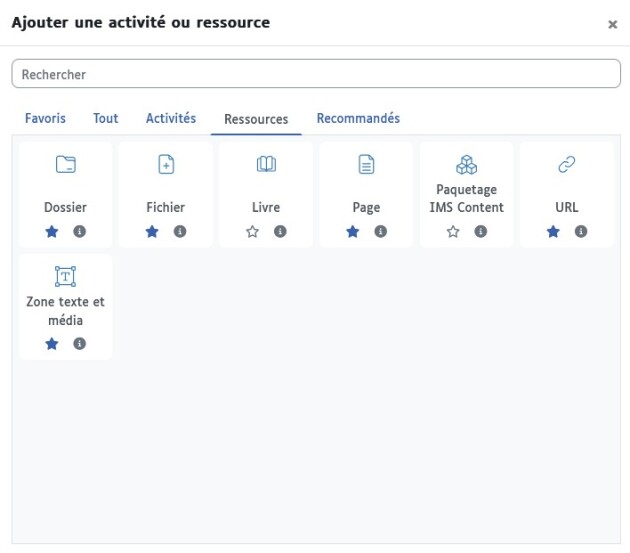Switch to the Favoris tab
630x553 pixels.
[45, 118]
